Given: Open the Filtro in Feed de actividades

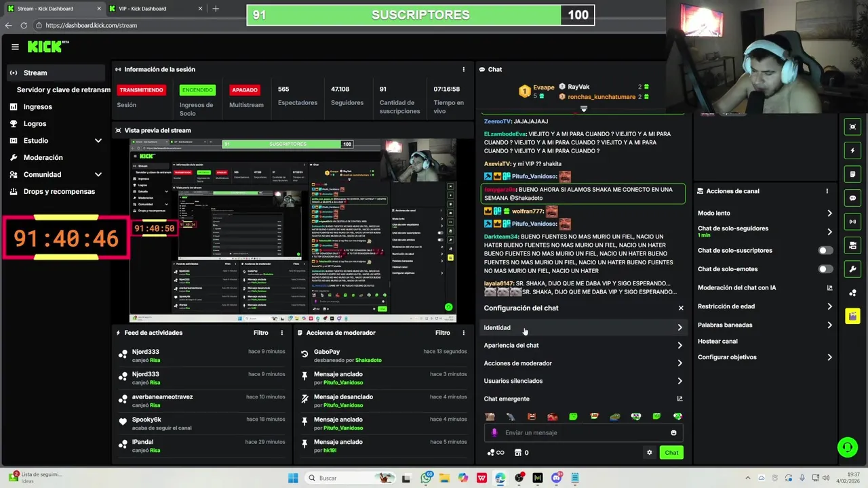Looking at the screenshot, I should point(261,333).
